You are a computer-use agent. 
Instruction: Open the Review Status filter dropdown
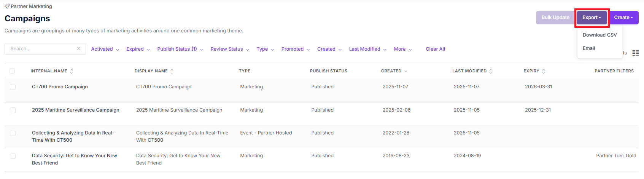coord(230,49)
